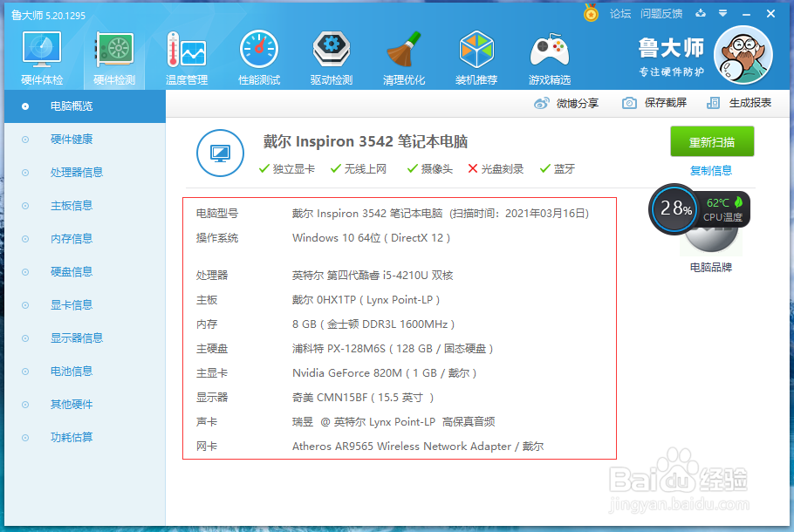Click the 浦科特 PX-128M6S disk value

coord(393,349)
